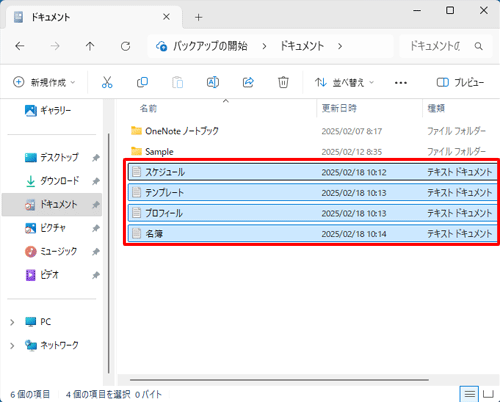
Task: Click the OneNote ノートブック folder name
Action: coord(182,131)
